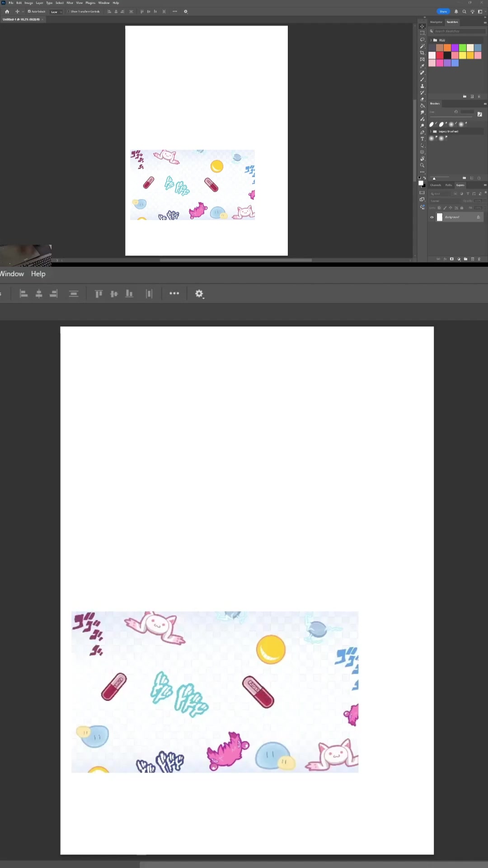488x868 pixels.
Task: Click the blue Share button
Action: 443,11
